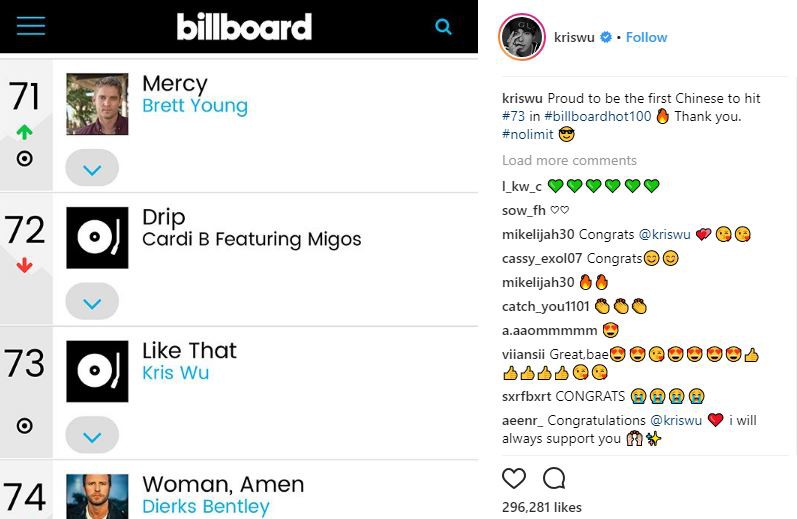Open Kris Wu artist link
Viewport: 797px width, 519px height.
pyautogui.click(x=175, y=373)
